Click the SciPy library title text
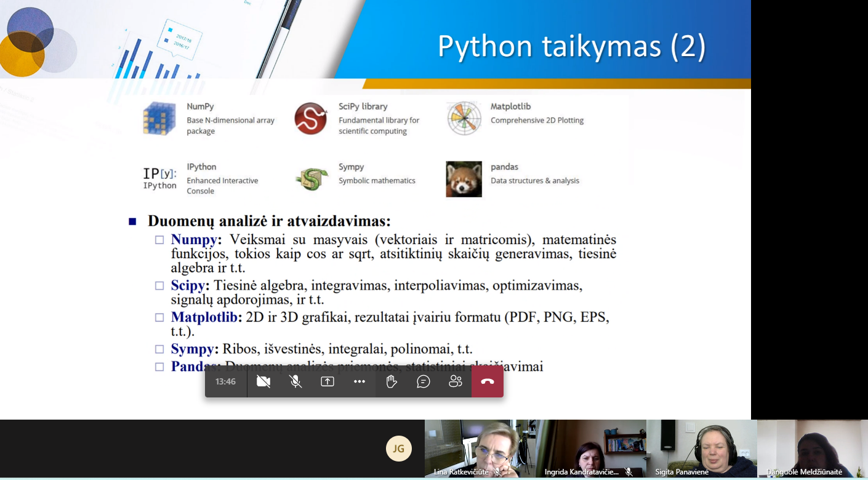The width and height of the screenshot is (868, 480). (363, 107)
